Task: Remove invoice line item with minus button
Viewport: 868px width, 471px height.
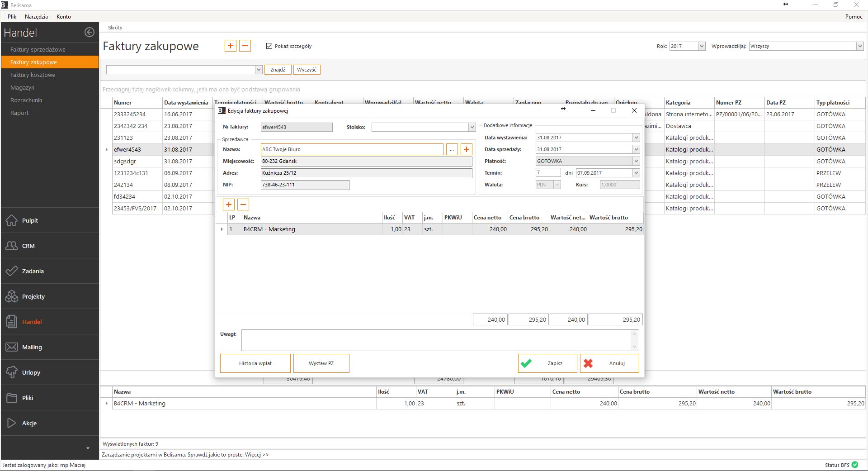Action: (x=243, y=205)
